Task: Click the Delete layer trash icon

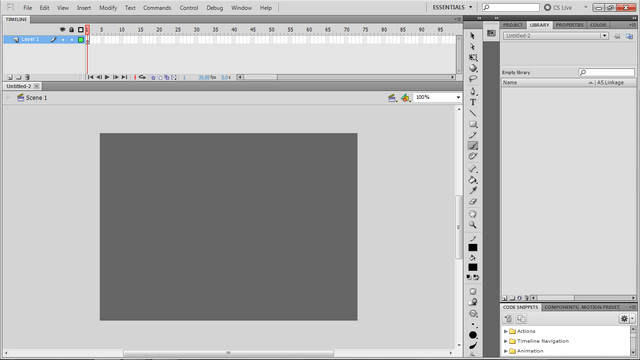Action: pos(27,77)
